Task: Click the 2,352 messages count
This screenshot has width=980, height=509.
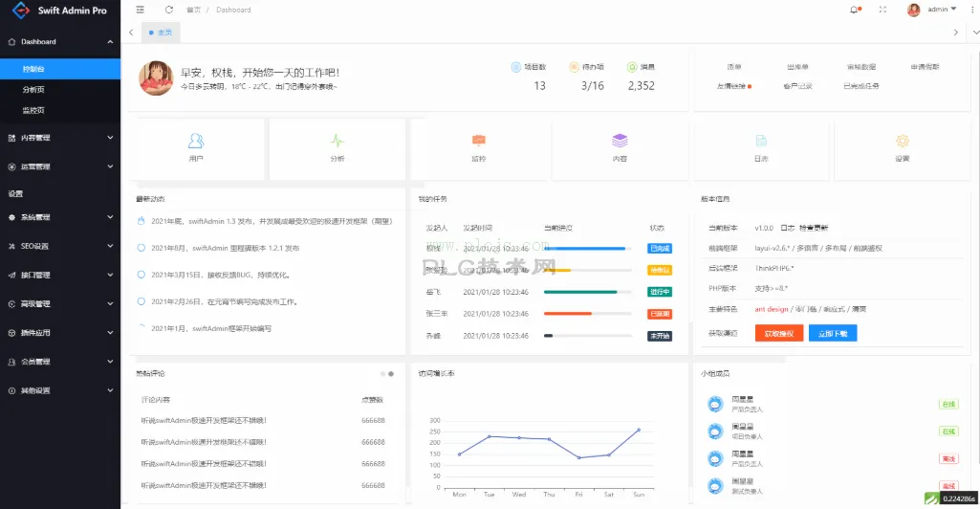Action: tap(642, 86)
